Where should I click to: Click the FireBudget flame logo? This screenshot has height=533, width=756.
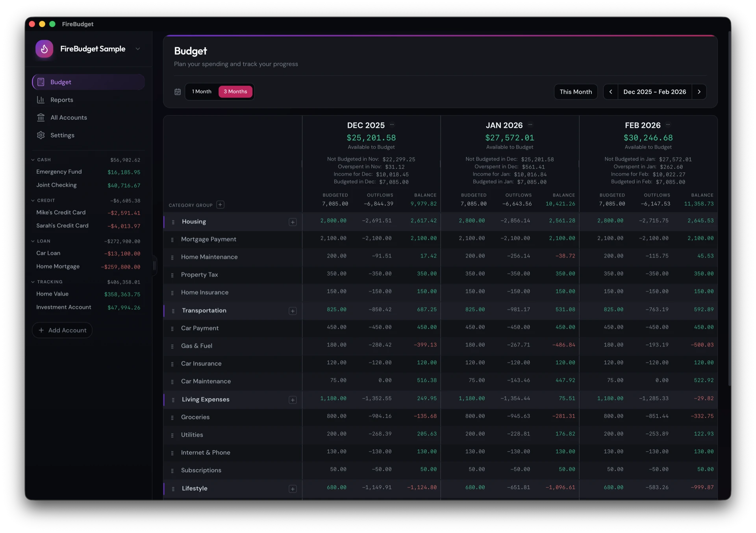click(x=44, y=48)
